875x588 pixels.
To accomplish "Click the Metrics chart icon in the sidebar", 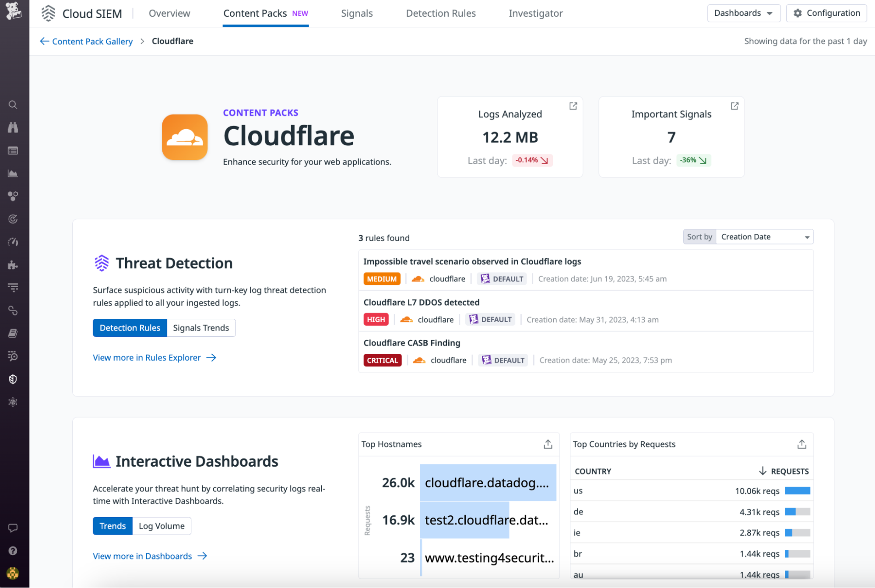I will tap(13, 173).
